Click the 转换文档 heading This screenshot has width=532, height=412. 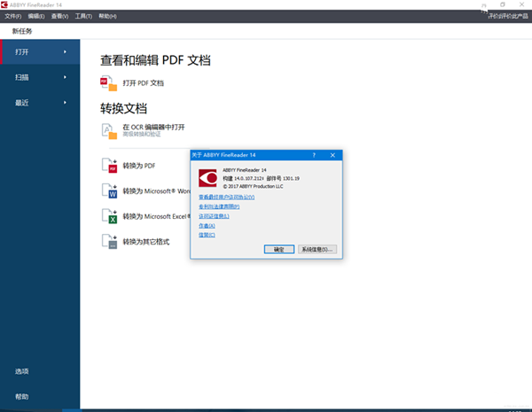pos(123,108)
